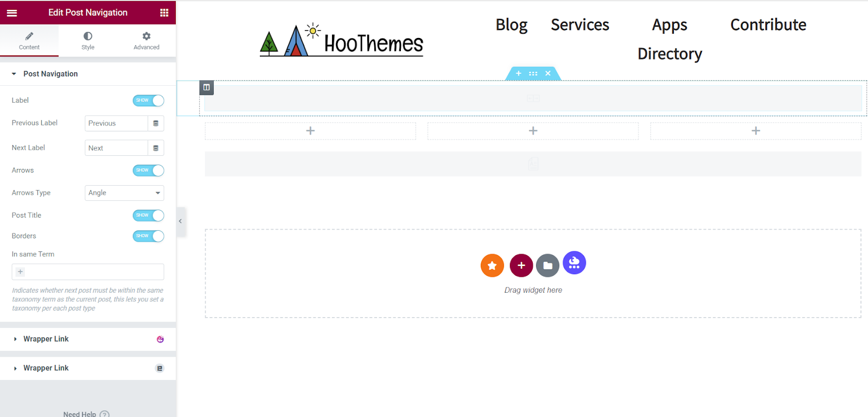The height and width of the screenshot is (417, 868).
Task: Add a widget in the right empty column
Action: tap(756, 131)
